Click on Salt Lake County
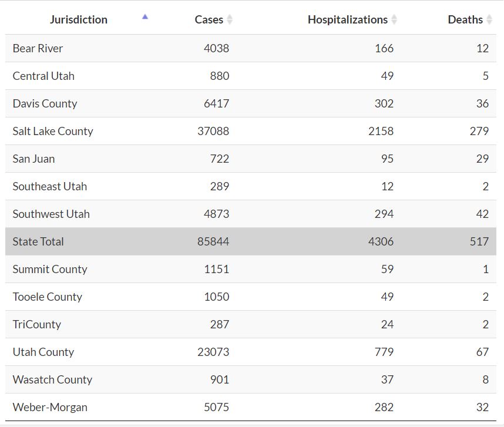Image resolution: width=504 pixels, height=427 pixels. [53, 131]
